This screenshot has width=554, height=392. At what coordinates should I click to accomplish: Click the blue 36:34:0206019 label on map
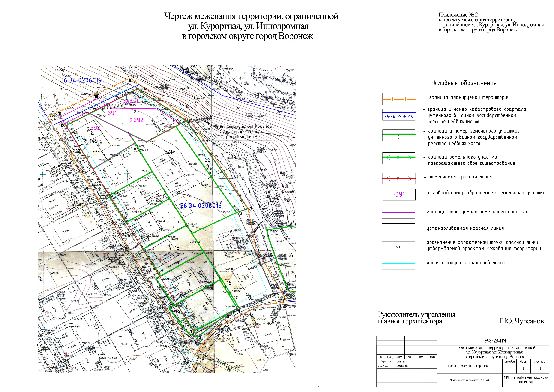81,80
